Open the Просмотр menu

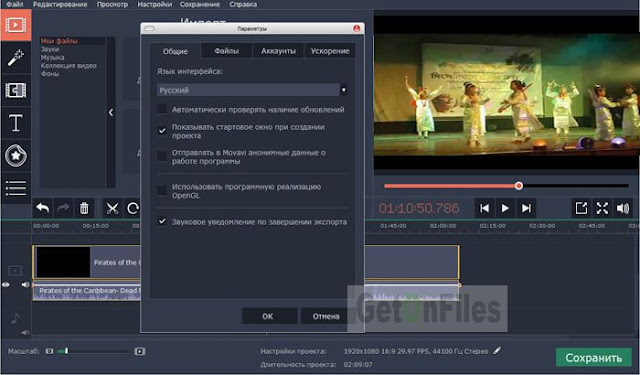tap(112, 4)
